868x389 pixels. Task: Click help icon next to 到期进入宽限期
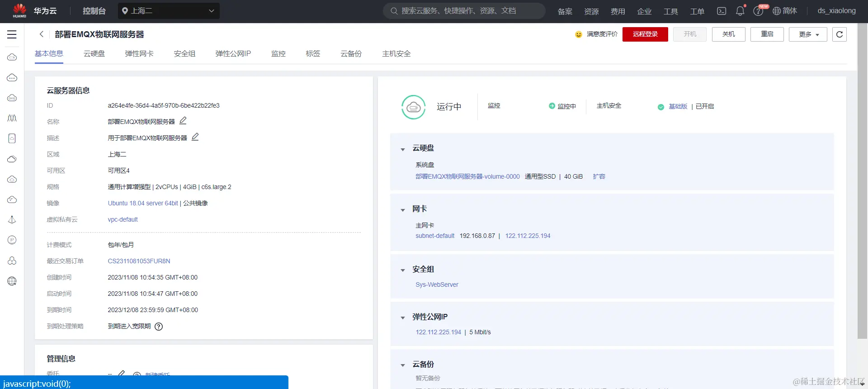tap(159, 327)
